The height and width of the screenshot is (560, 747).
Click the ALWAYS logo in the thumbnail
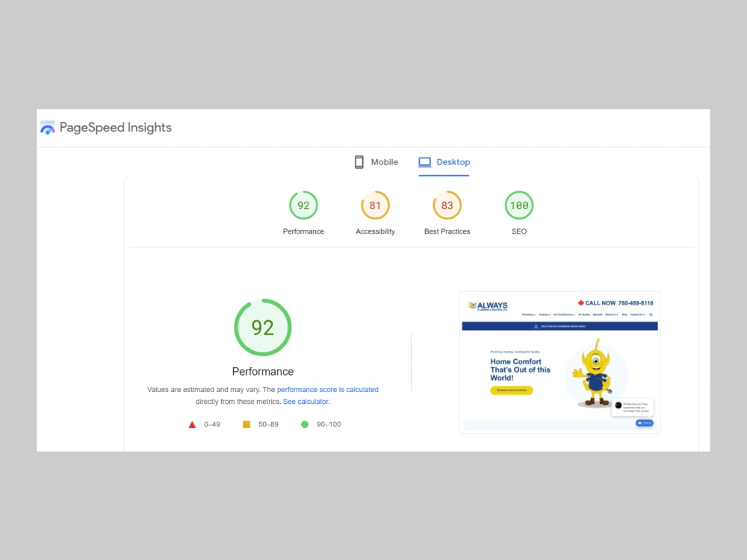coord(487,305)
